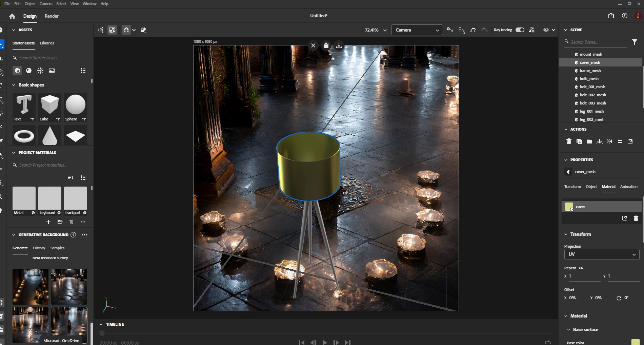
Task: Collapse the Basic shapes section
Action: coord(14,85)
